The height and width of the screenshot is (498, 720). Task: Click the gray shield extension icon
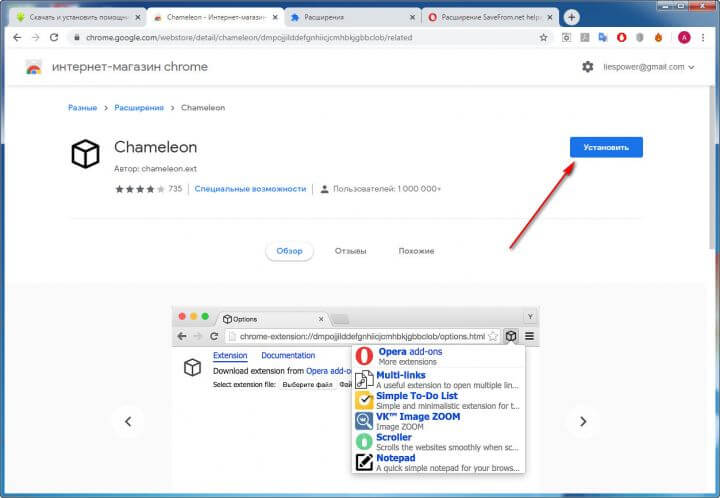click(640, 38)
